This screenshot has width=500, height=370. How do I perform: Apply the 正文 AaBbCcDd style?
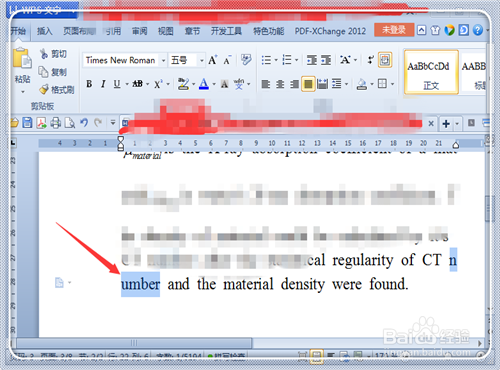pyautogui.click(x=431, y=72)
